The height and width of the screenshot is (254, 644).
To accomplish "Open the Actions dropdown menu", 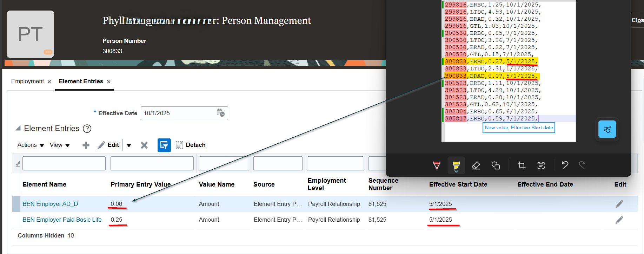I will [x=31, y=145].
